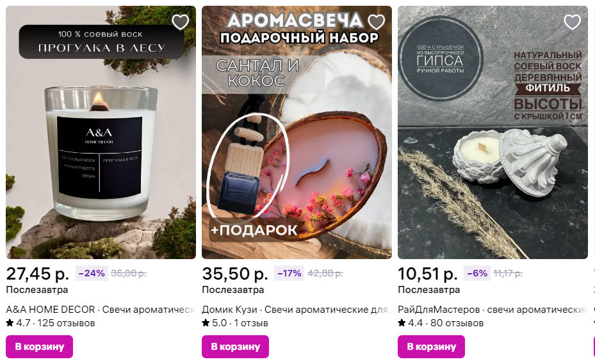
Task: Favorite the gypsum candle with heart icon
Action: point(572,22)
